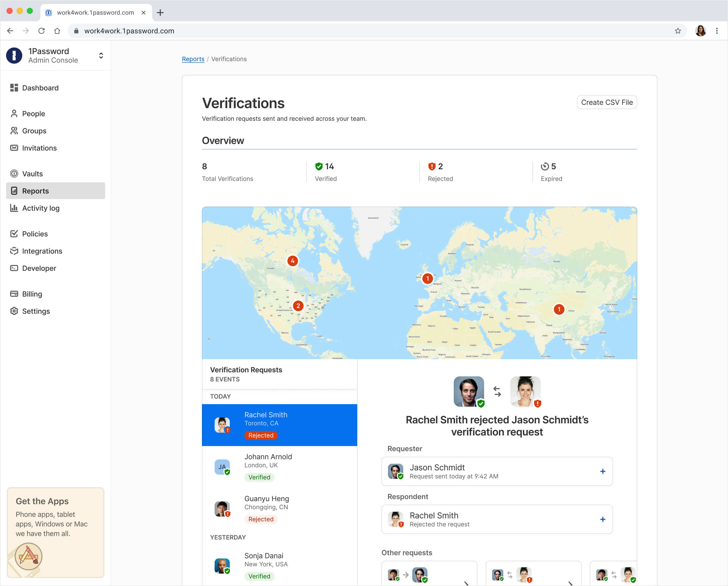728x586 pixels.
Task: Open the Integrations page
Action: click(42, 251)
